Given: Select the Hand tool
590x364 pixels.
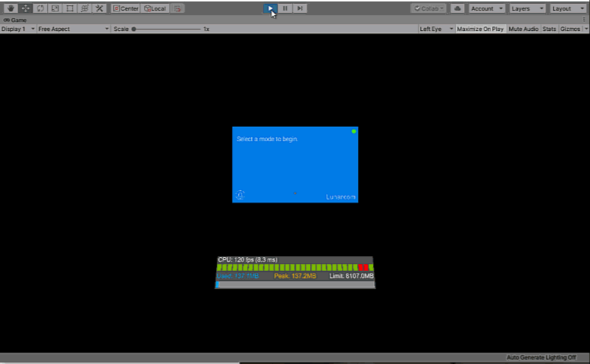Looking at the screenshot, I should coord(10,8).
